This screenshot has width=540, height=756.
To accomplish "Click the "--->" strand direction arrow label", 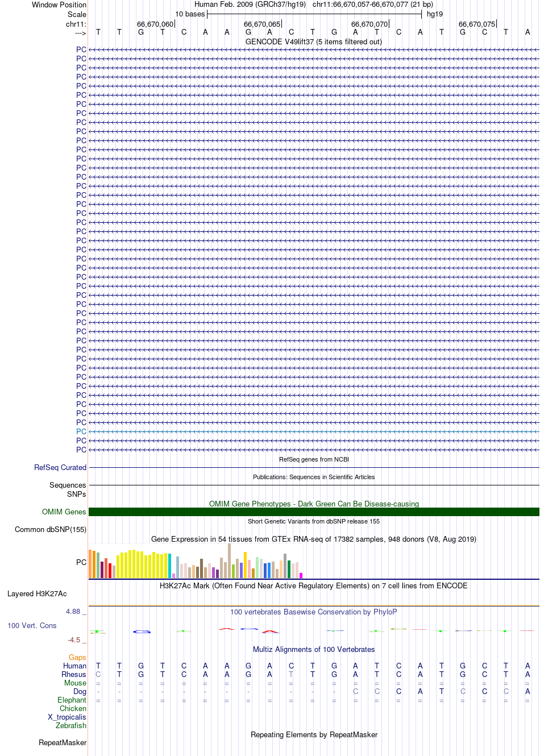I will [80, 33].
